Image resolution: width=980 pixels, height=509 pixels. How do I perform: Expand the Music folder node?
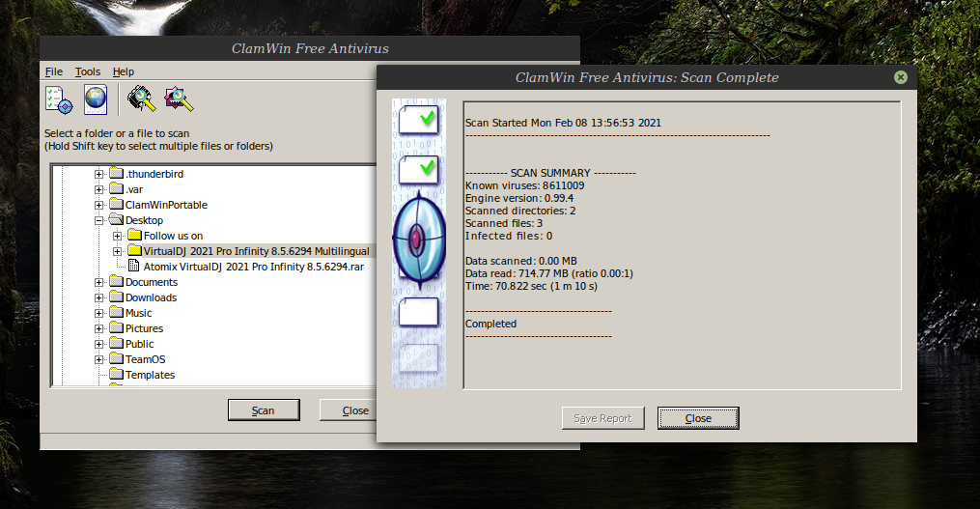click(x=98, y=313)
